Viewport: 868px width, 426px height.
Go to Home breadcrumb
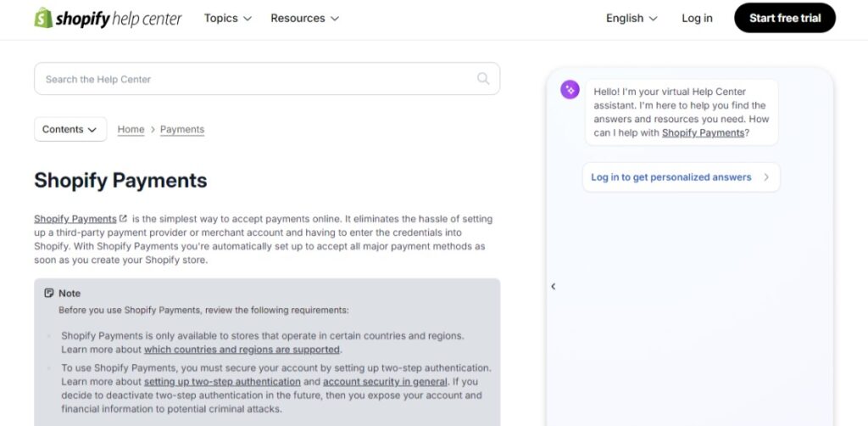click(131, 129)
